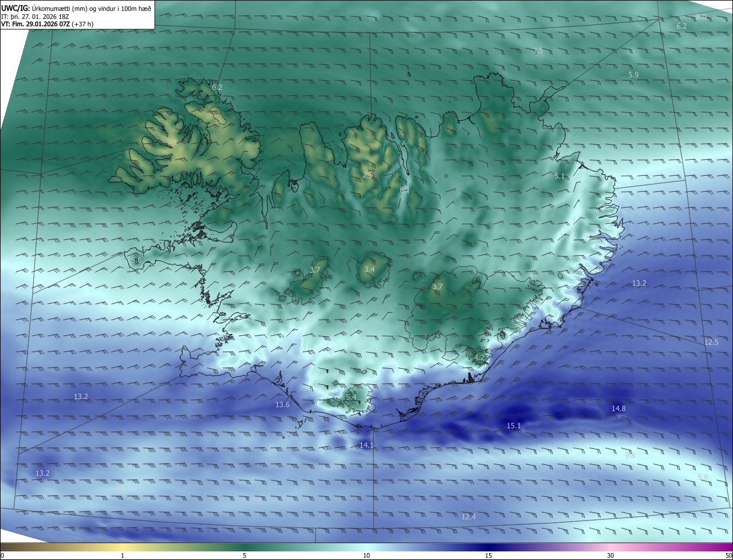Click the 4.2 value label on the map
This screenshot has width=733, height=560.
coord(479,357)
